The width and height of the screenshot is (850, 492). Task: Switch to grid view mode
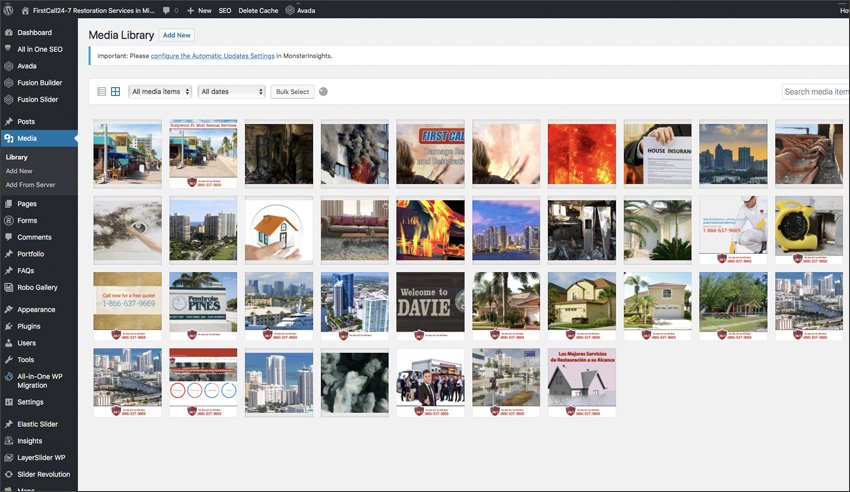coord(115,92)
